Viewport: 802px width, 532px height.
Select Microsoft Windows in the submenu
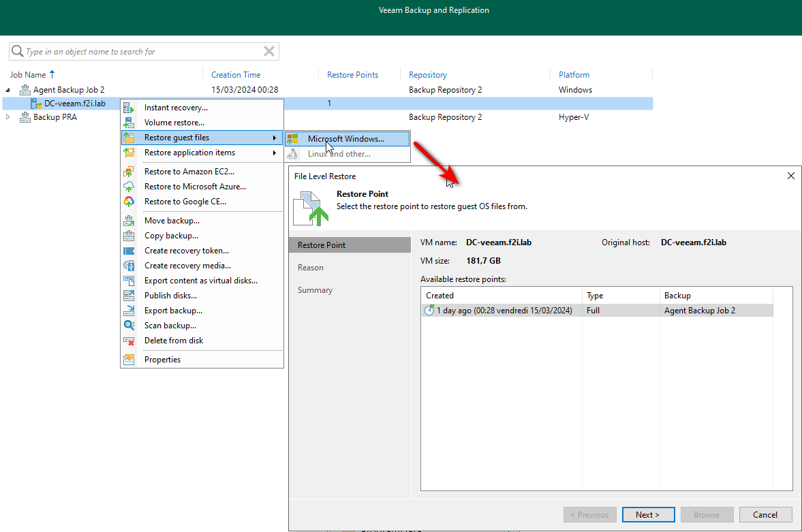coord(348,139)
